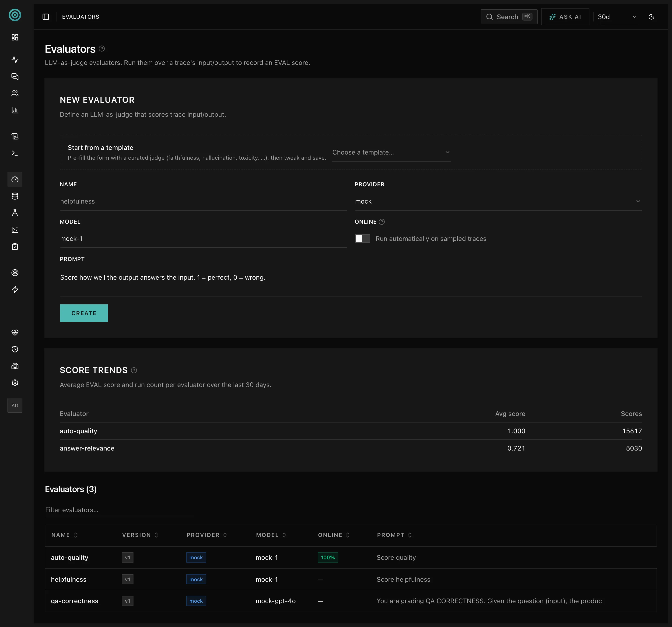Click the 0.721 average score value
Image resolution: width=672 pixels, height=627 pixels.
coord(516,448)
